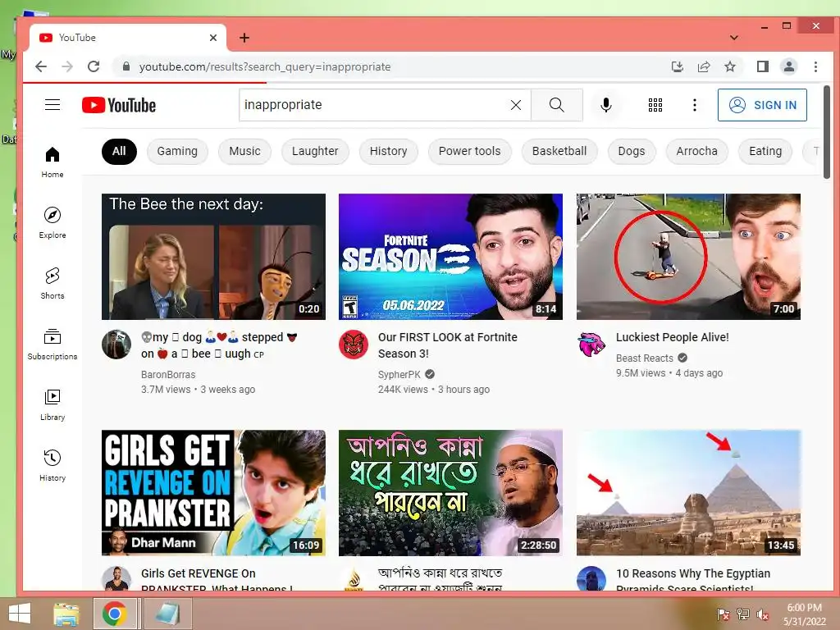Viewport: 840px width, 630px height.
Task: Open History in the sidebar
Action: click(x=52, y=465)
